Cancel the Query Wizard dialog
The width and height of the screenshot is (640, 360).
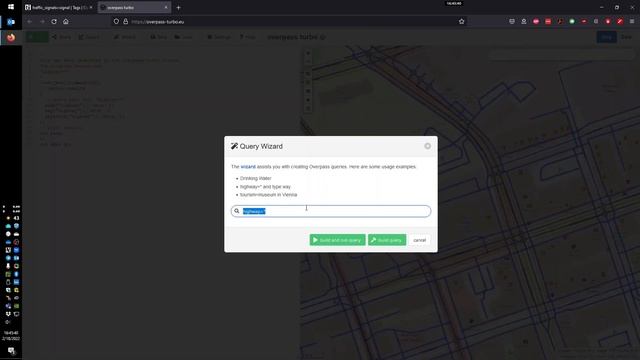pos(420,240)
